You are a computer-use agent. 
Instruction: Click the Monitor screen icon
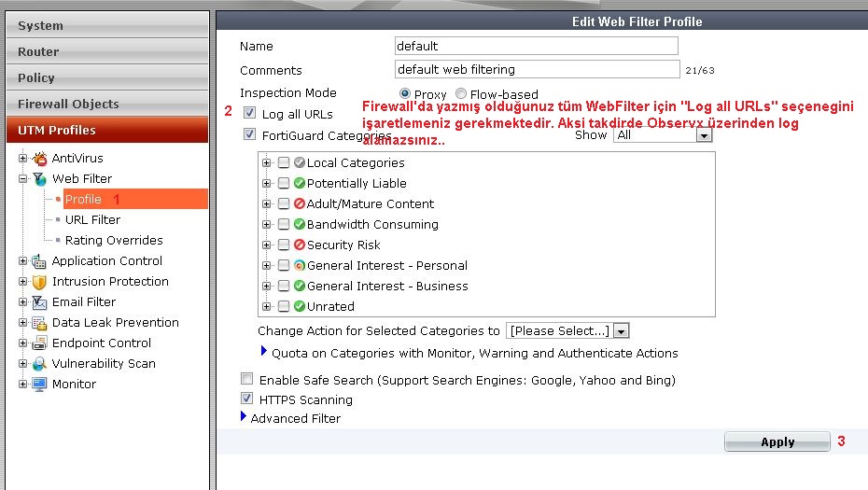pyautogui.click(x=39, y=385)
